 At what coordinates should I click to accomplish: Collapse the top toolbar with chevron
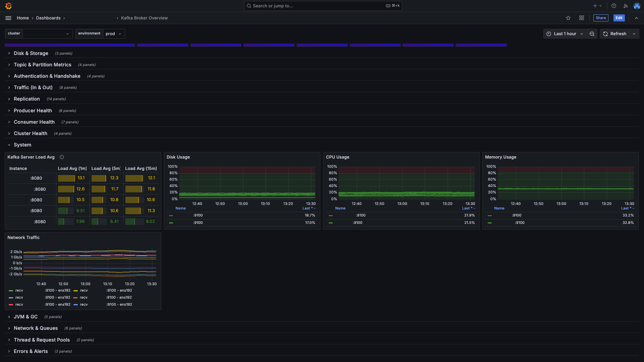[636, 18]
